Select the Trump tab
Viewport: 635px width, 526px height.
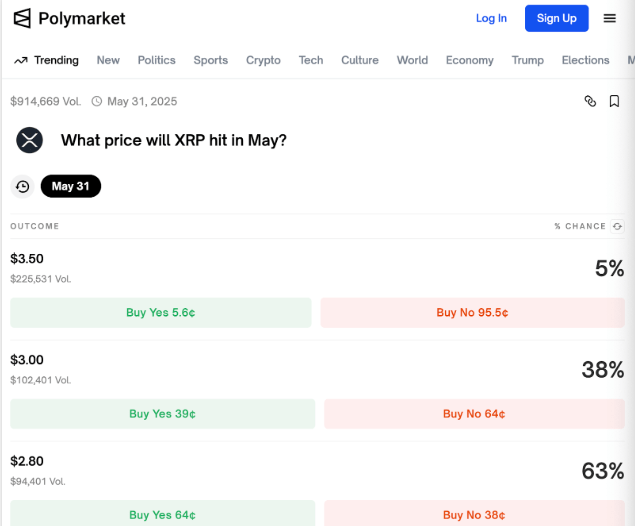click(528, 60)
